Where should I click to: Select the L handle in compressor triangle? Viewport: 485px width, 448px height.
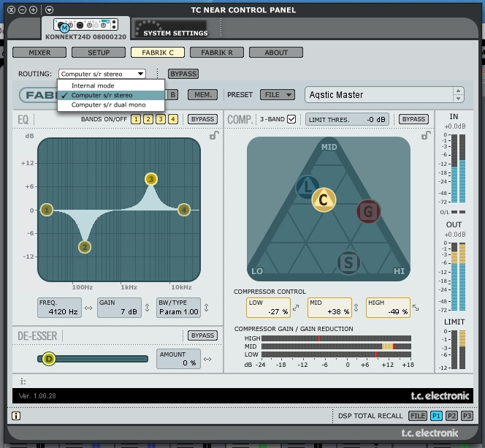point(308,186)
